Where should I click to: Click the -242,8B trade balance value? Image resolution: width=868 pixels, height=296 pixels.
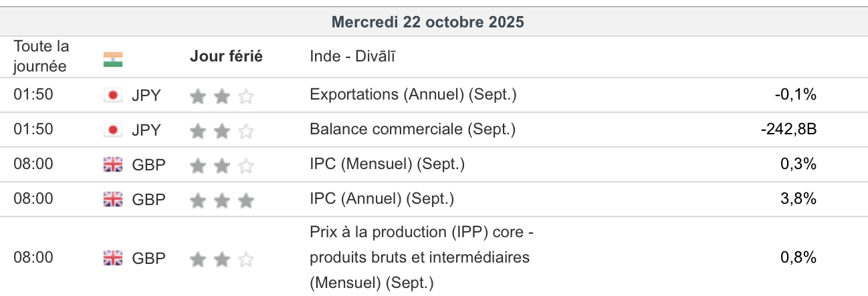coord(788,130)
